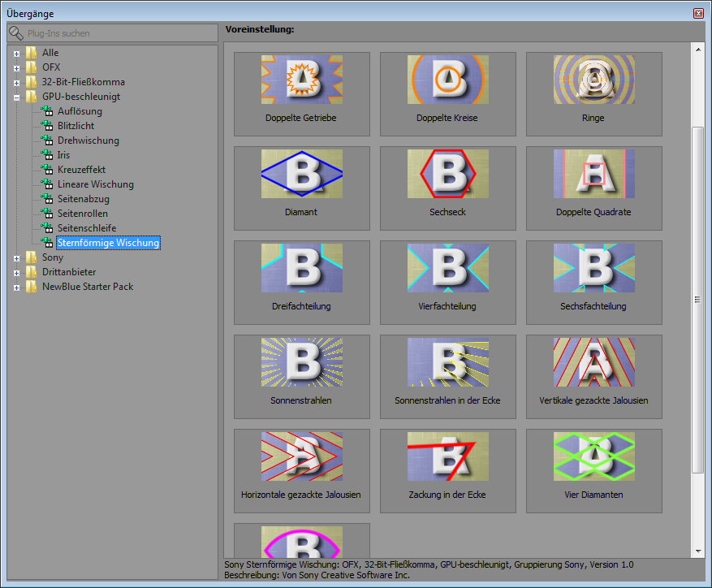Image resolution: width=712 pixels, height=588 pixels.
Task: Click the Kreuzeffekt plug-in icon
Action: (47, 170)
